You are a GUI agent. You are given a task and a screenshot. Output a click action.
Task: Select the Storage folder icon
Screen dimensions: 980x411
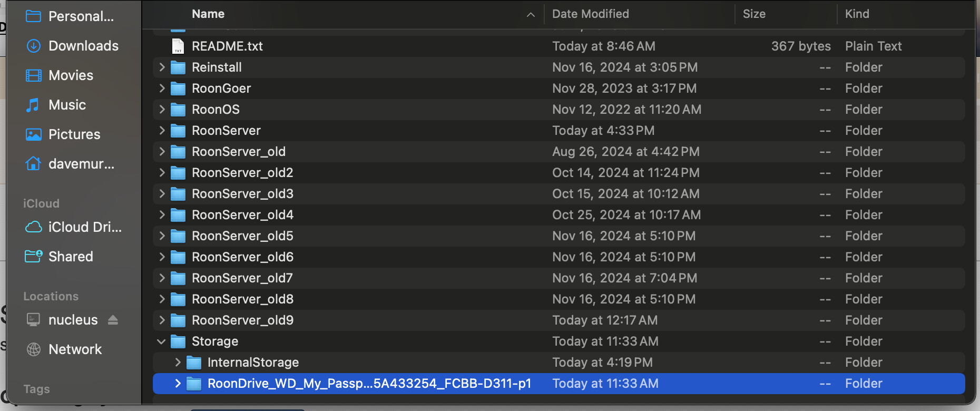178,341
